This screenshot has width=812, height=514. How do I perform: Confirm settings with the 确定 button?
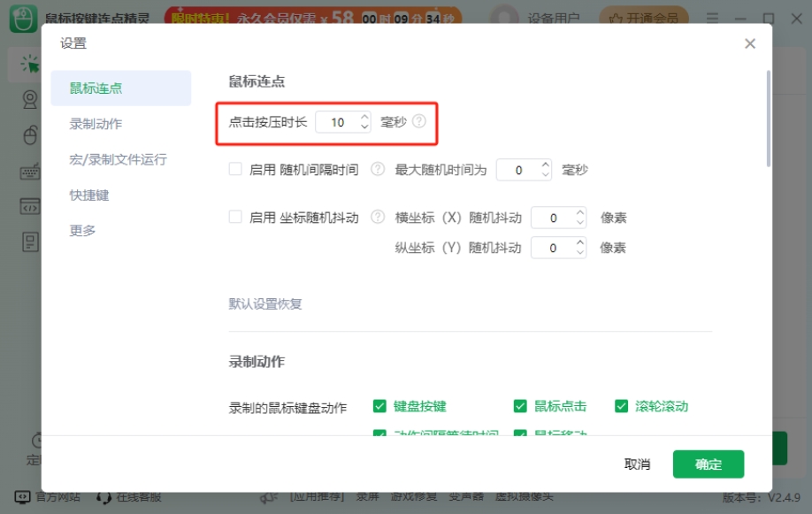pos(708,464)
